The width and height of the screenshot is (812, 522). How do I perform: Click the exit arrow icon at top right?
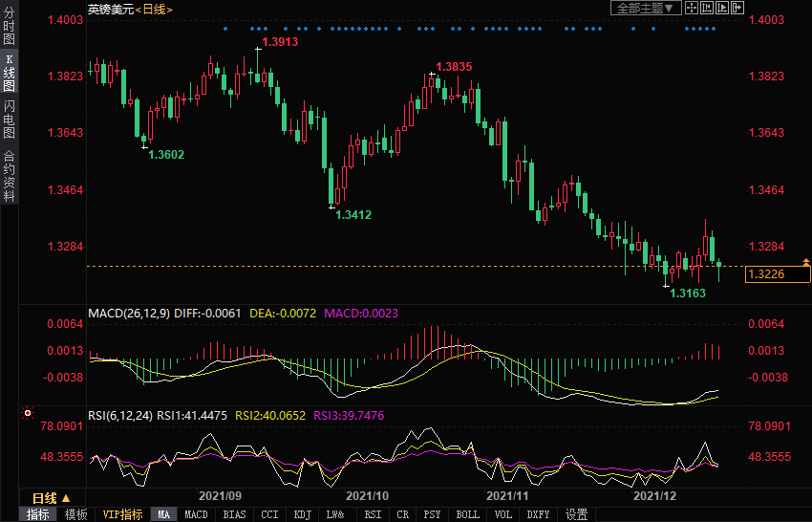737,8
